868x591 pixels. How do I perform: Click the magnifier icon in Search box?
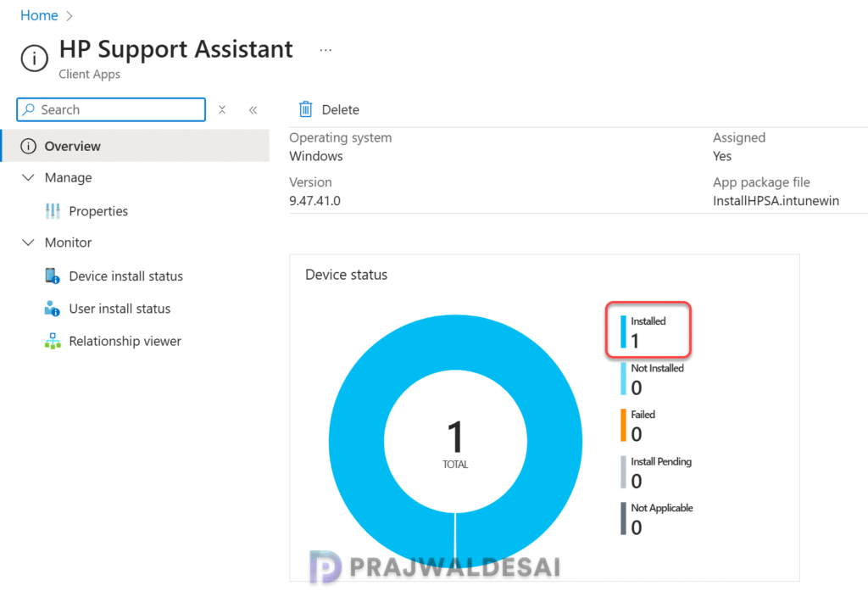(29, 109)
